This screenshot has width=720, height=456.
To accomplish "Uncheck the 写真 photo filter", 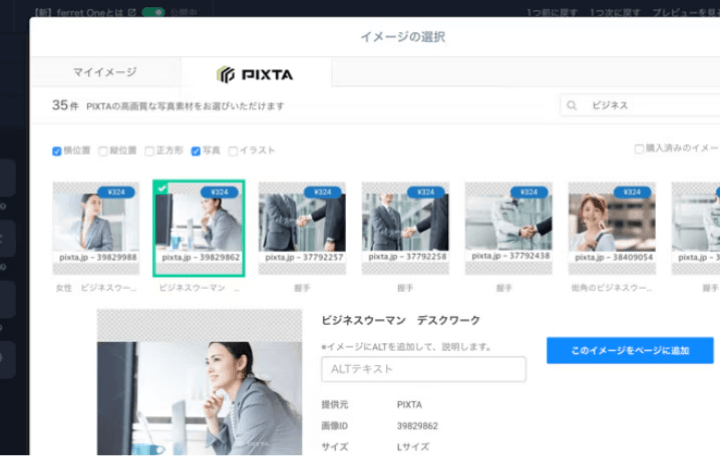I will [x=196, y=151].
